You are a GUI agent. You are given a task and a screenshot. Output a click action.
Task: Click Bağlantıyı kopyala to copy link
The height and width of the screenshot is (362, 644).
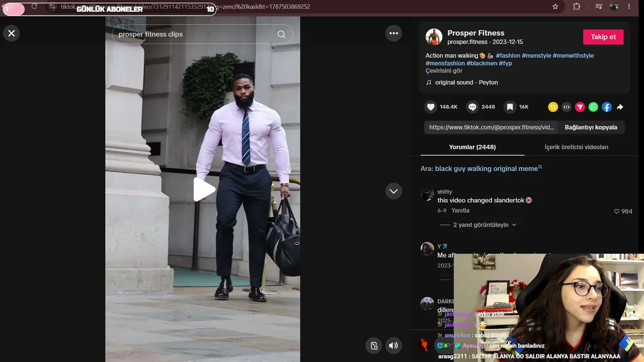click(x=591, y=127)
